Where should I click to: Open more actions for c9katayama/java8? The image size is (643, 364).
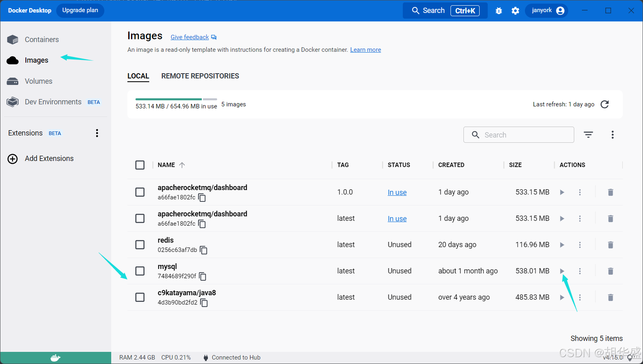(x=580, y=297)
